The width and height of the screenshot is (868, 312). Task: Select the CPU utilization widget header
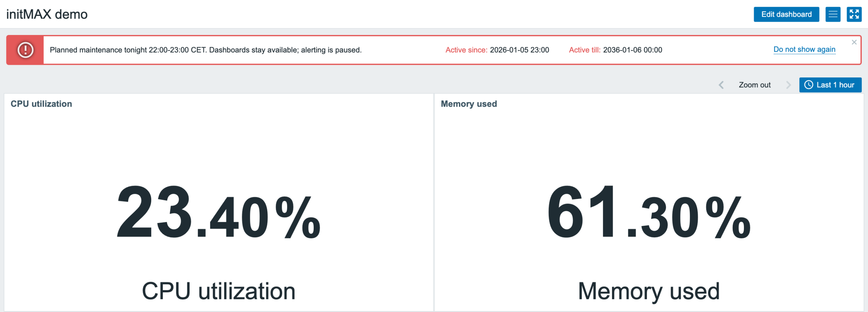(x=41, y=104)
